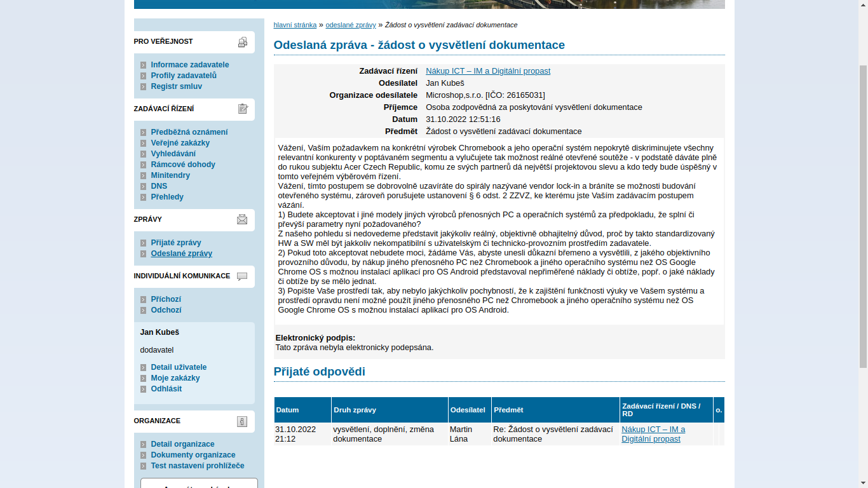Screen dimensions: 868x488
Task: Click the Individuální komunikace speech bubble icon
Action: [242, 276]
